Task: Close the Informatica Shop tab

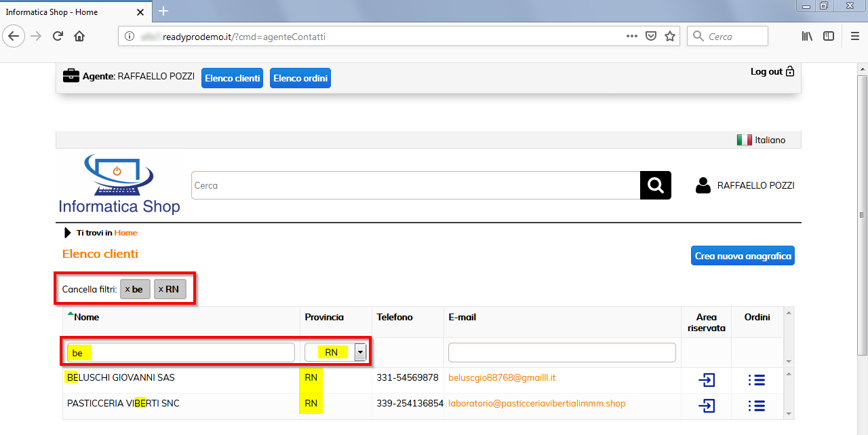Action: 140,12
